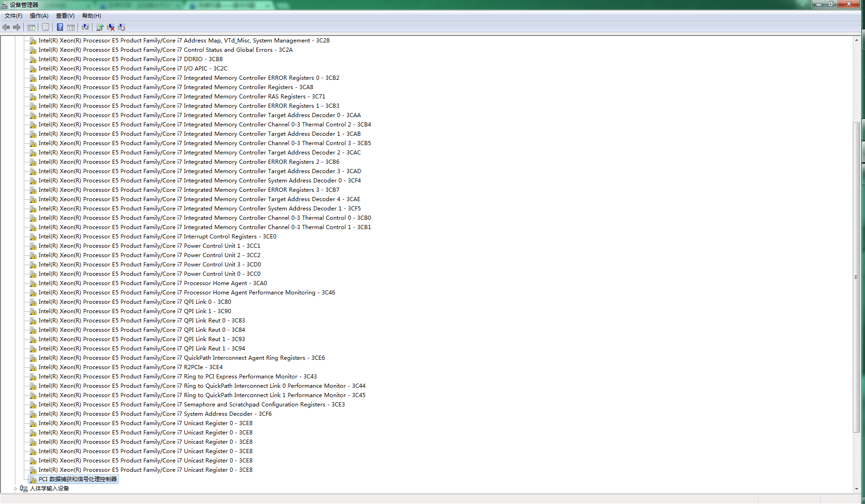Open Properties via the toolbar icon
This screenshot has width=865, height=504.
coord(45,28)
